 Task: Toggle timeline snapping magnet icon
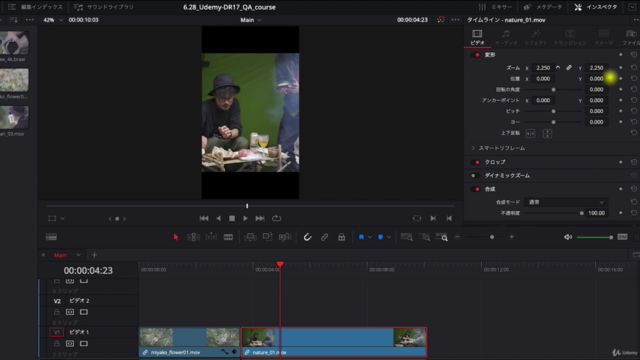pos(307,237)
